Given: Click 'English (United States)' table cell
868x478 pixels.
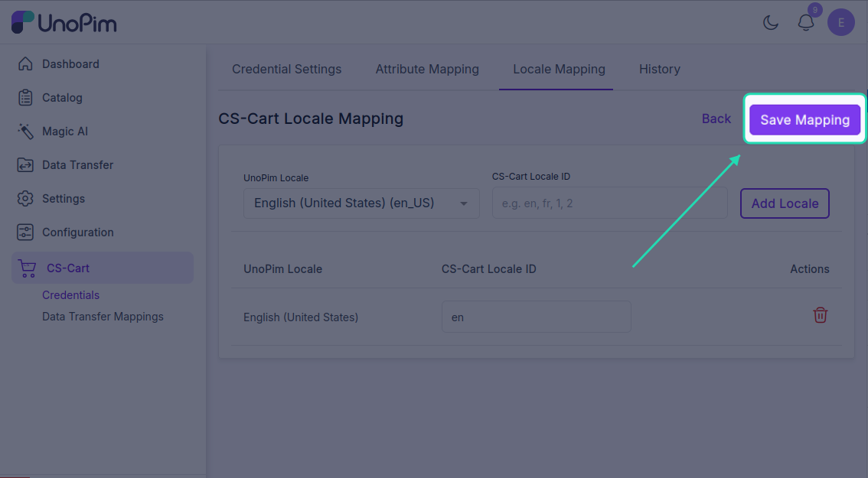Looking at the screenshot, I should (301, 317).
